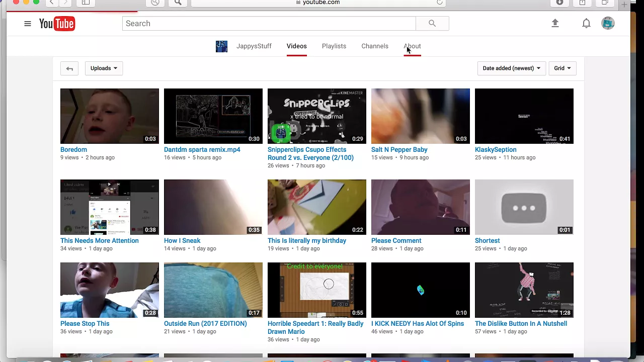Screen dimensions: 644x362
Task: Expand the Uploads dropdown
Action: [104, 68]
